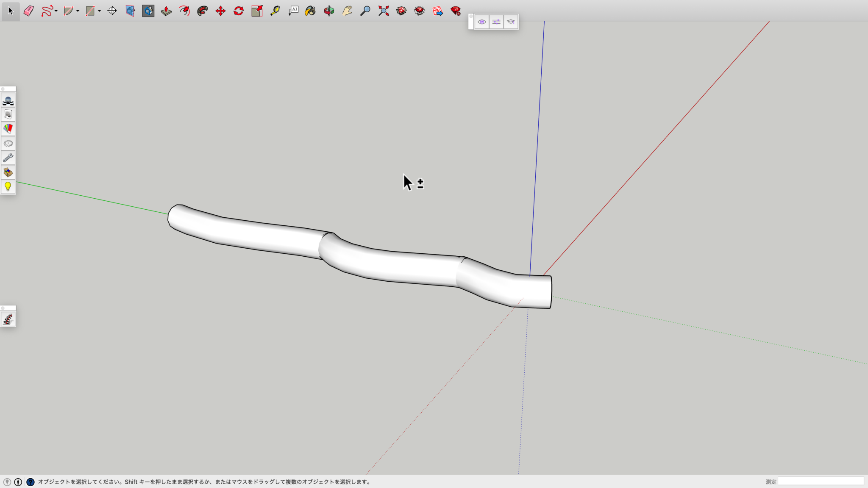The width and height of the screenshot is (868, 488).
Task: Select the Tape Measure tool
Action: 275,11
